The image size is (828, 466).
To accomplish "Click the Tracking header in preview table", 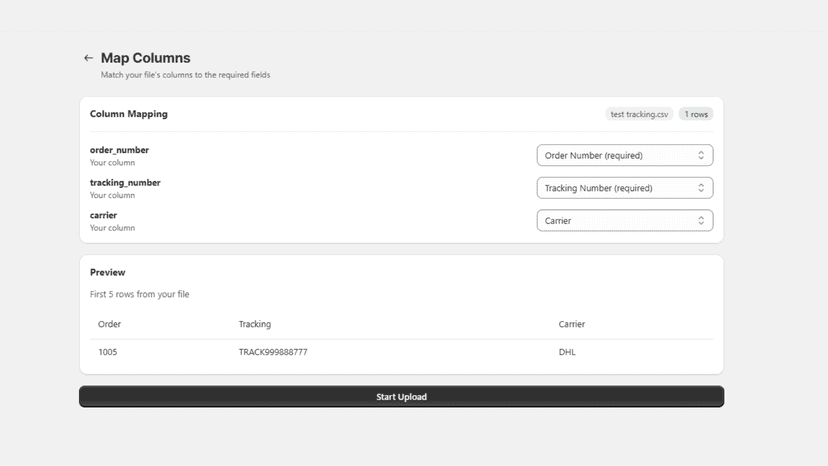I will 255,324.
